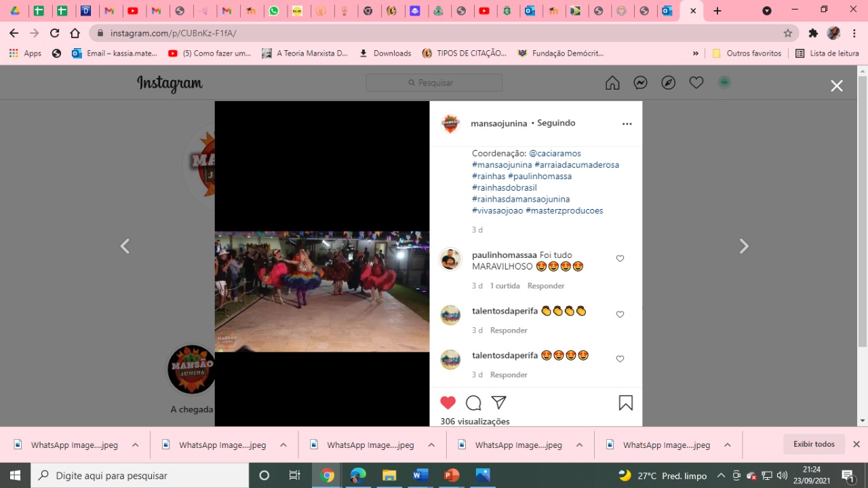The image size is (868, 488).
Task: Expand first WhatsApp Image download options
Action: pos(135,445)
